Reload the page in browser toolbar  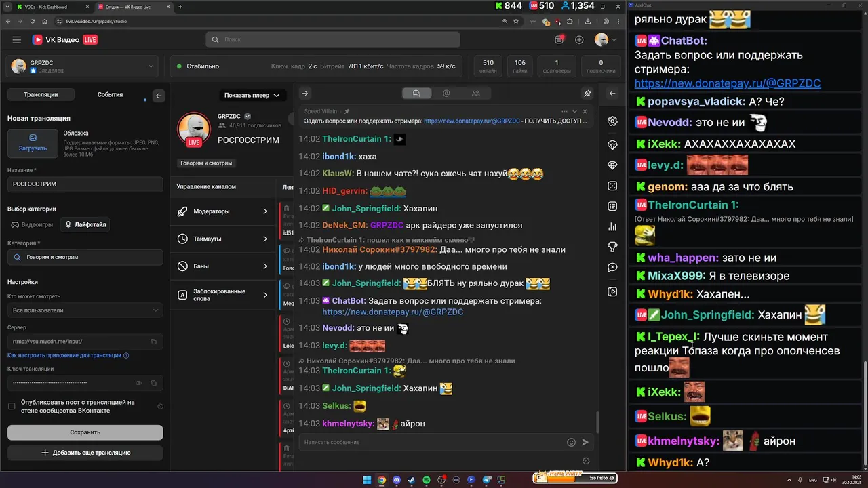pyautogui.click(x=33, y=21)
